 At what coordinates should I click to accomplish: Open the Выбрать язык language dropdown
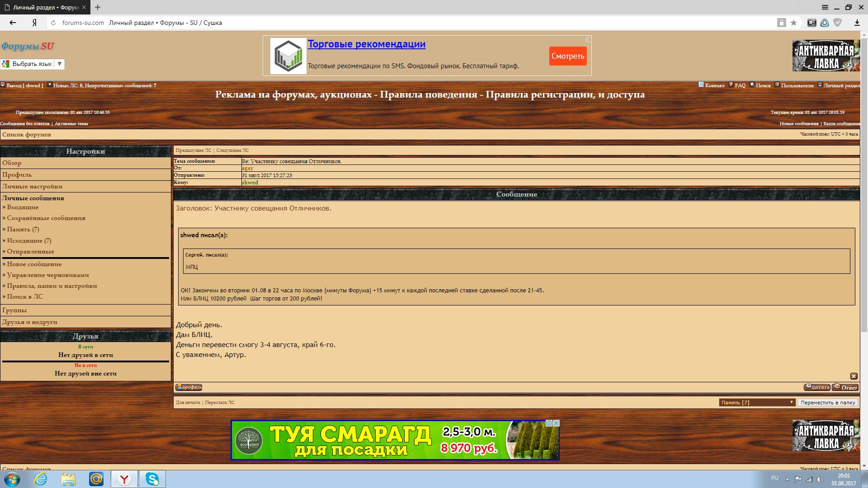click(33, 64)
